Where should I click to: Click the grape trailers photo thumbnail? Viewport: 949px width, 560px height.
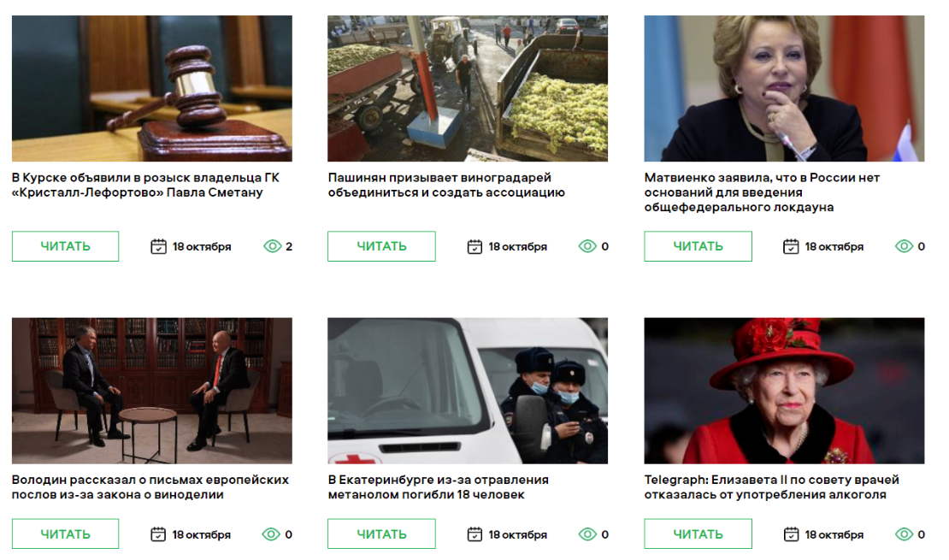(468, 88)
